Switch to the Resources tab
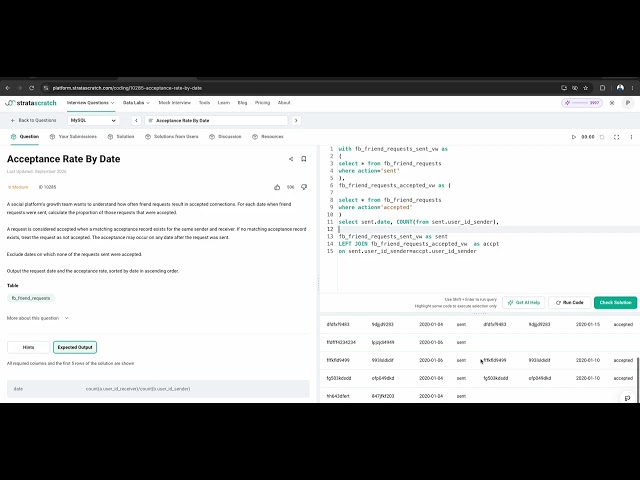Viewport: 640px width, 480px height. 268,137
